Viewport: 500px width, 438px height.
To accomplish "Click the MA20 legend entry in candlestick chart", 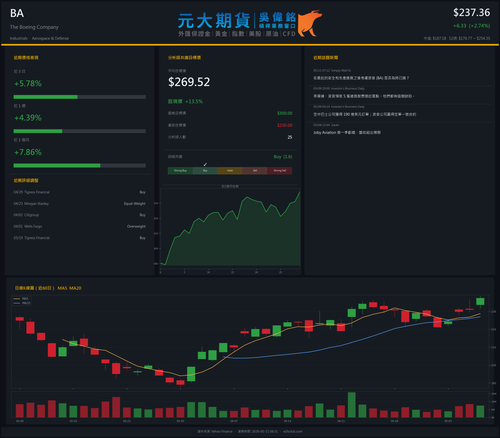I will pyautogui.click(x=22, y=303).
